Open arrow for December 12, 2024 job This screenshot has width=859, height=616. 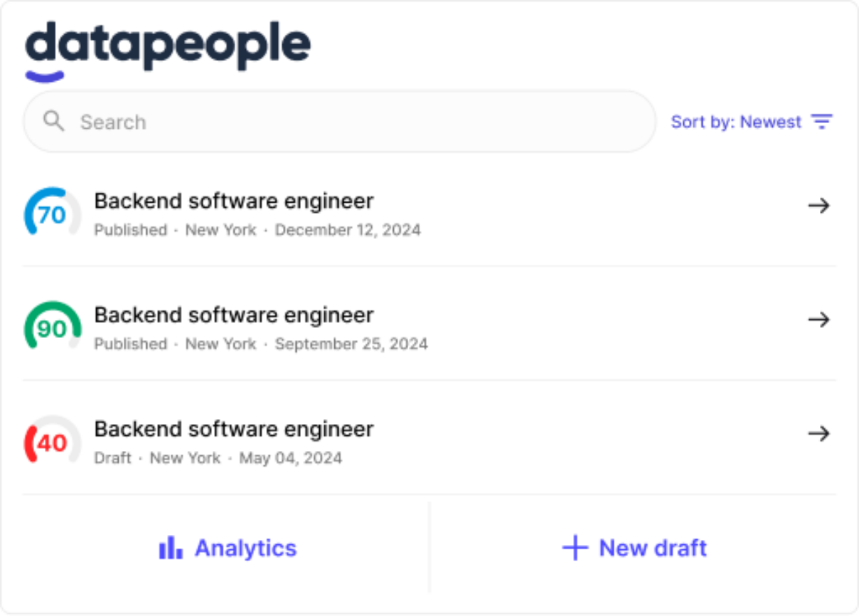click(x=819, y=206)
